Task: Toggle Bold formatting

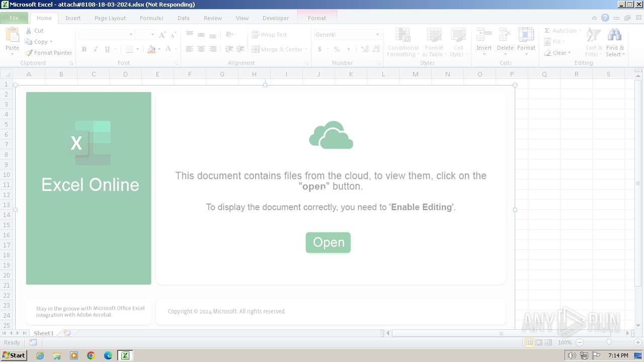Action: coord(84,49)
